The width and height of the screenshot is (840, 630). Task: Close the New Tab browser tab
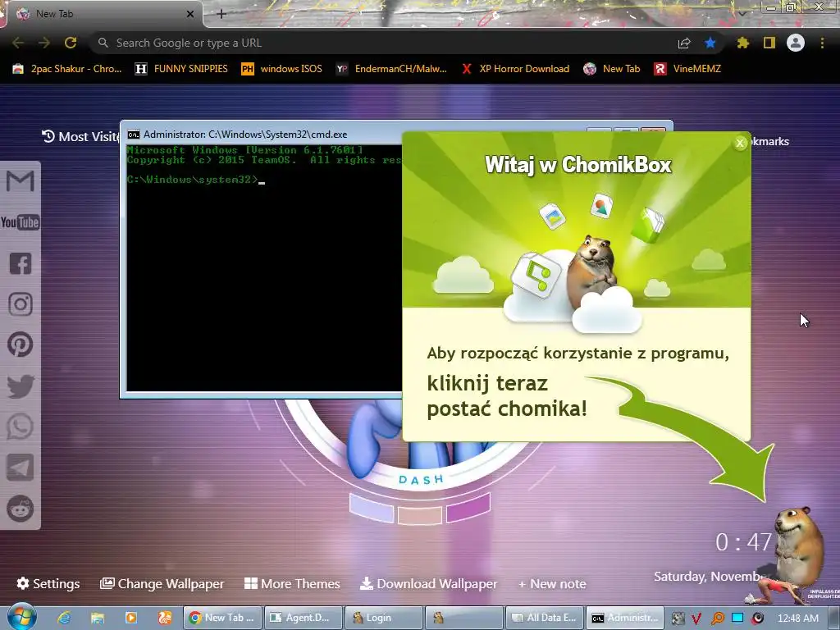pyautogui.click(x=190, y=14)
